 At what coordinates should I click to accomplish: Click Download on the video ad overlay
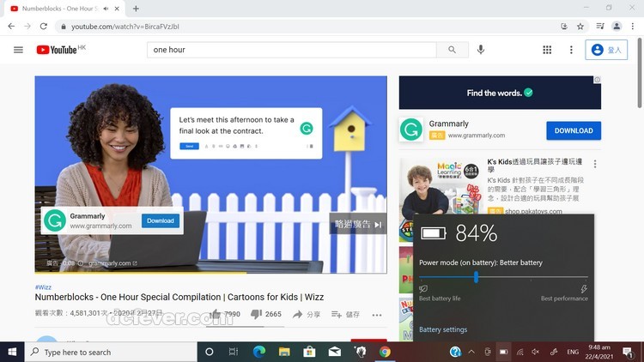161,220
